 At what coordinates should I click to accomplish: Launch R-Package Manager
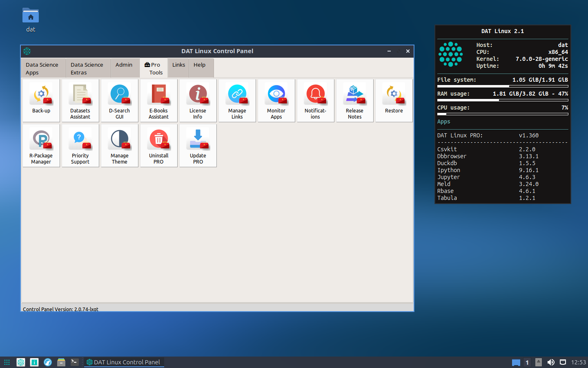coord(41,146)
